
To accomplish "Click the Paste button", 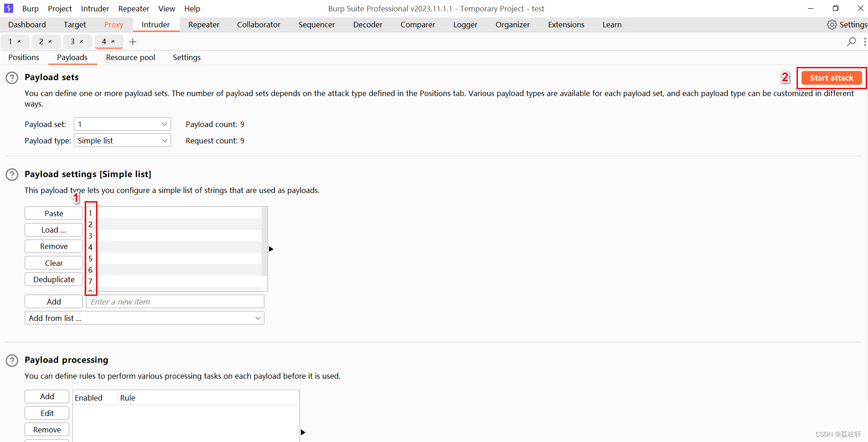I will [54, 213].
